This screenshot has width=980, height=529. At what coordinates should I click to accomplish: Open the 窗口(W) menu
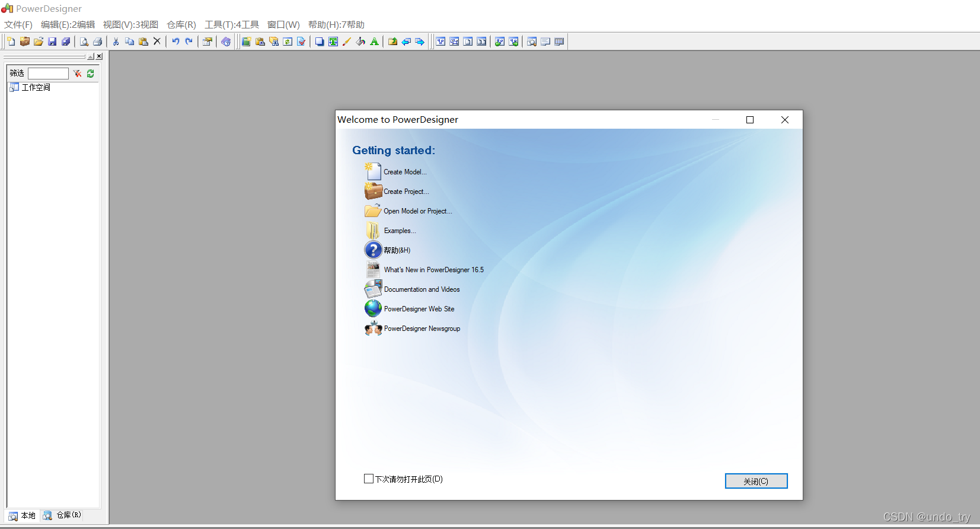(283, 24)
